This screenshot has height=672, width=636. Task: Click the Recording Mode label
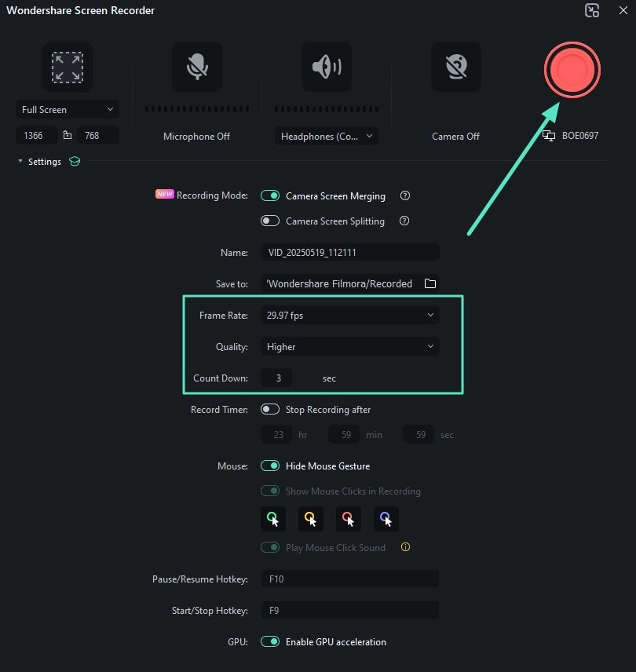[212, 195]
